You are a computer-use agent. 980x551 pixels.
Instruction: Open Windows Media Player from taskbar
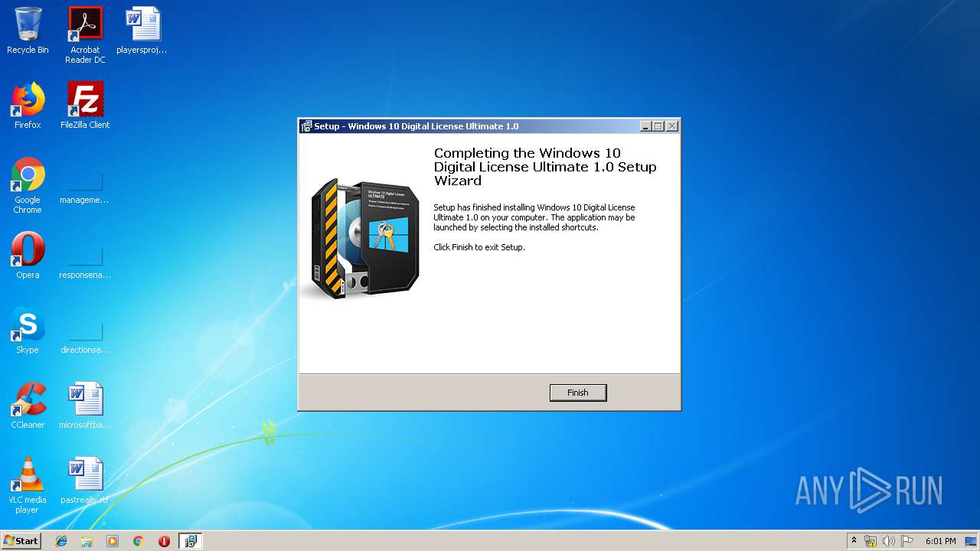[113, 541]
